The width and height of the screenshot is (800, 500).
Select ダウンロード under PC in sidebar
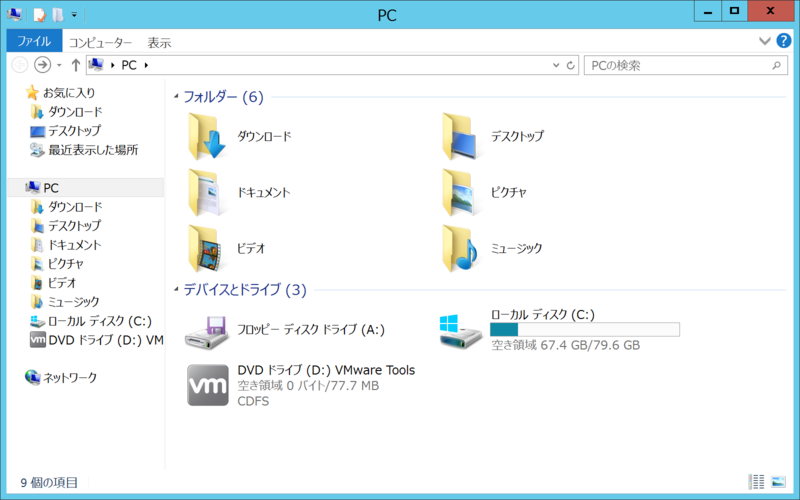pos(67,207)
